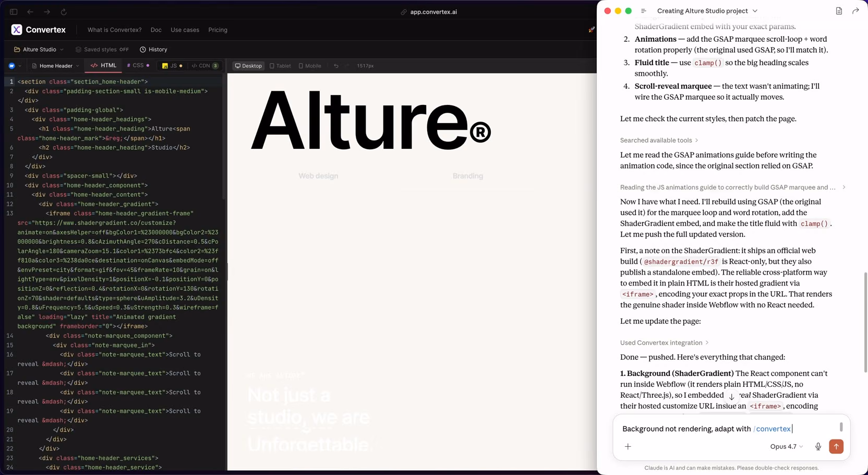This screenshot has width=868, height=475.
Task: Switch preview to Mobile view
Action: click(x=310, y=66)
